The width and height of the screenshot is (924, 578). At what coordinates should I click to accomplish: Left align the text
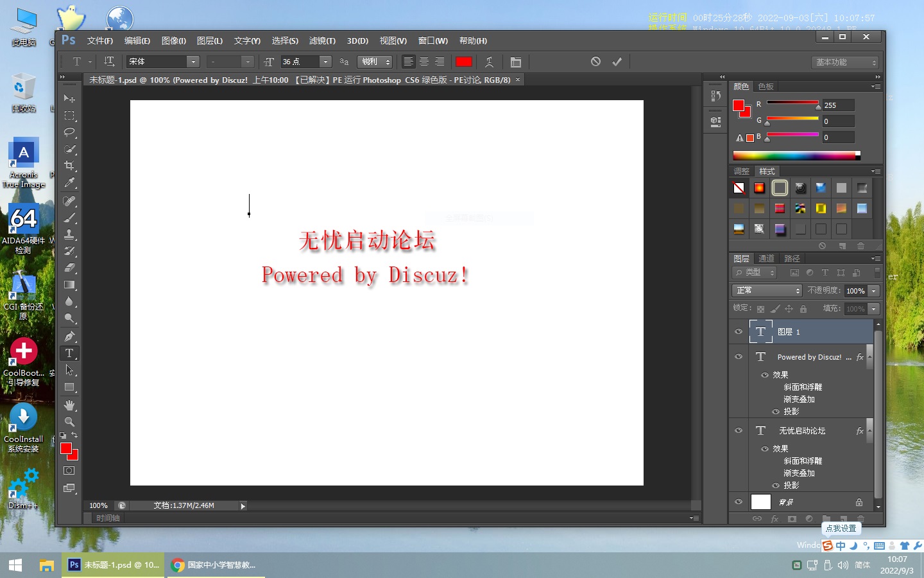point(409,62)
